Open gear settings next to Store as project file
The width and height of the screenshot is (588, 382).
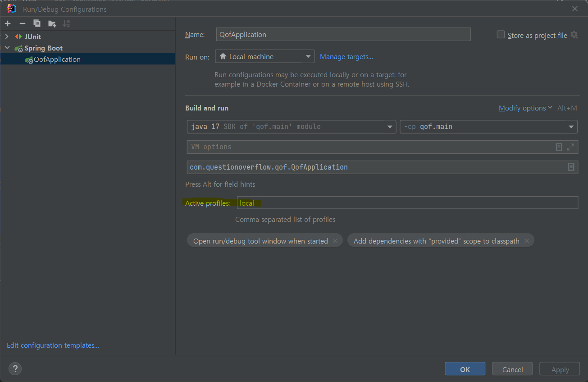(x=574, y=35)
